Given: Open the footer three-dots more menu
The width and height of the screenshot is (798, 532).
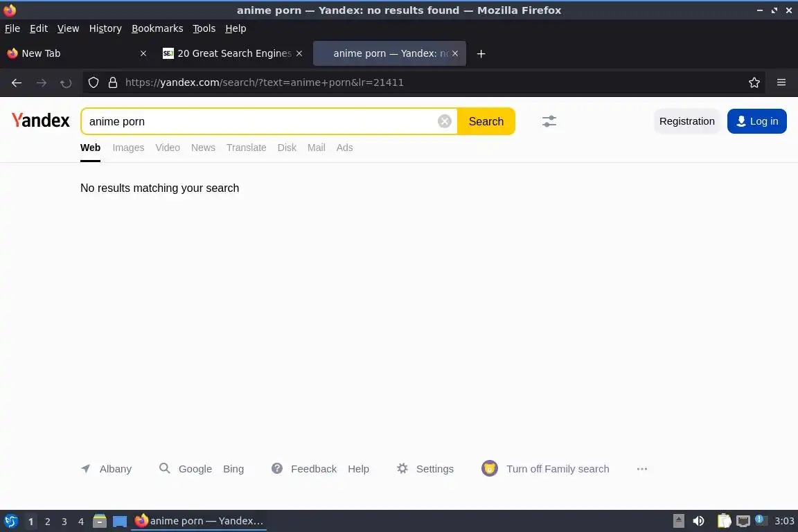Looking at the screenshot, I should [x=641, y=469].
